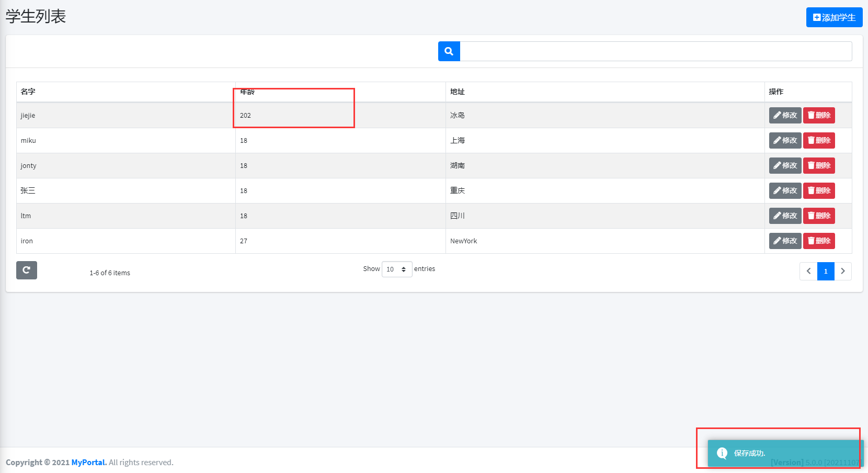
Task: Focus the search text input field
Action: (656, 51)
